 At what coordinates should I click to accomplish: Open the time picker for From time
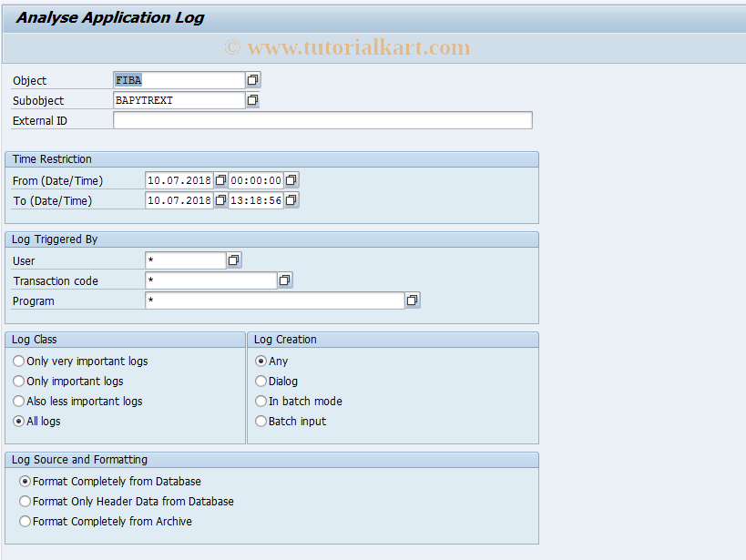click(291, 179)
